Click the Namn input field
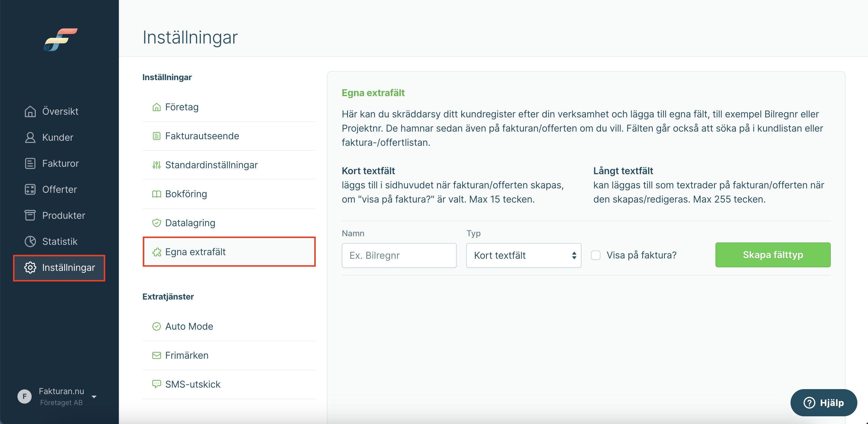 tap(399, 255)
